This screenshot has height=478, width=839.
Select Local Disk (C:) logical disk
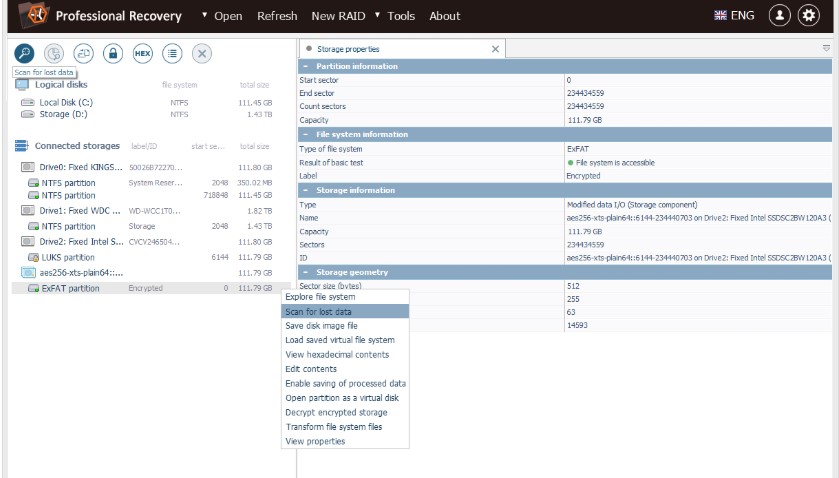click(65, 102)
